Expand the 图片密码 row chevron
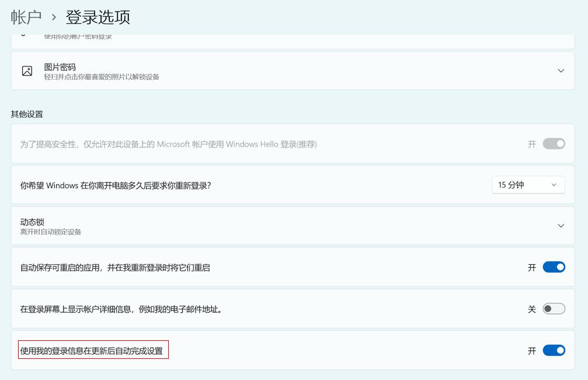Viewport: 588px width, 380px height. 561,71
